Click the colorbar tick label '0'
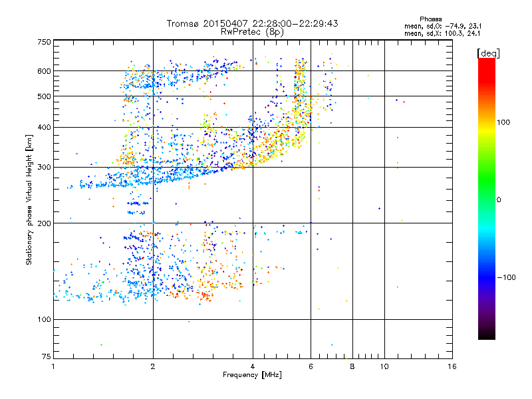 (x=499, y=200)
